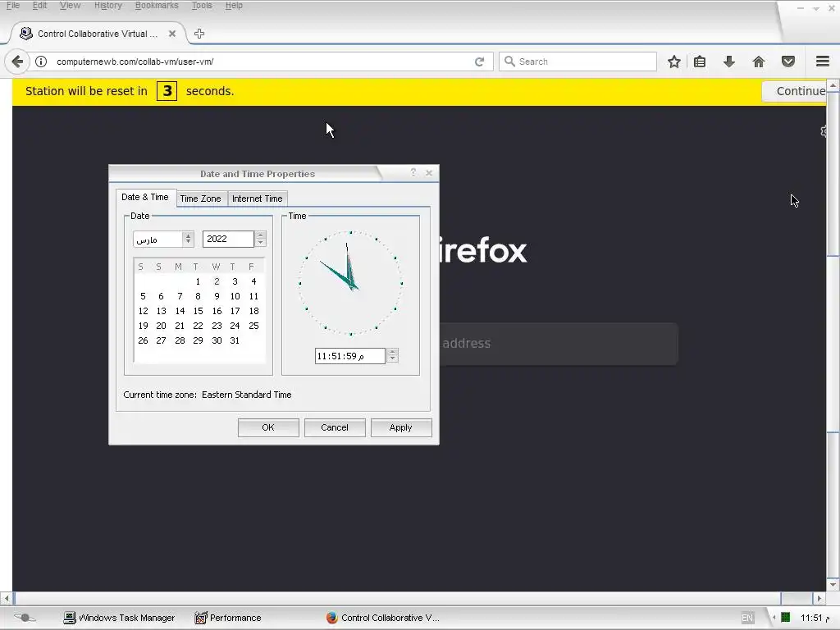Open the Help menu
The width and height of the screenshot is (840, 630).
click(x=234, y=6)
